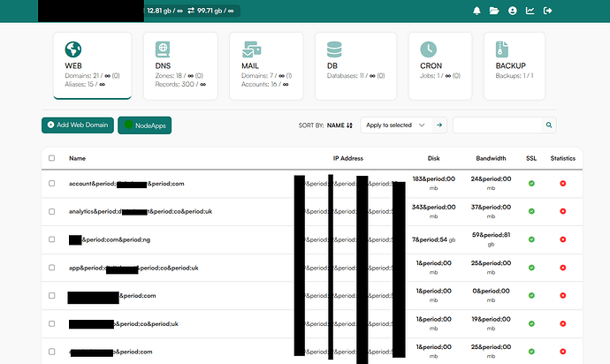610x364 pixels.
Task: Click the globe icon on WEB card
Action: (x=73, y=49)
